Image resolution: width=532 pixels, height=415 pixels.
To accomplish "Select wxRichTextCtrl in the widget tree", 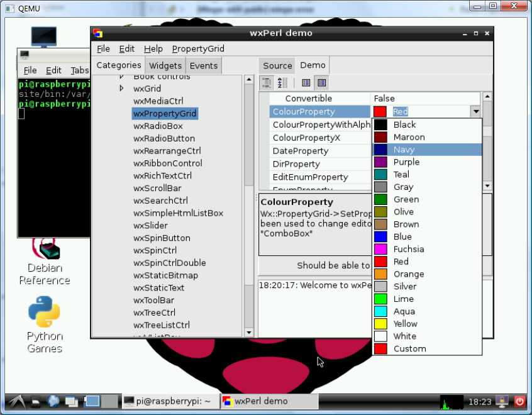I will tap(162, 176).
